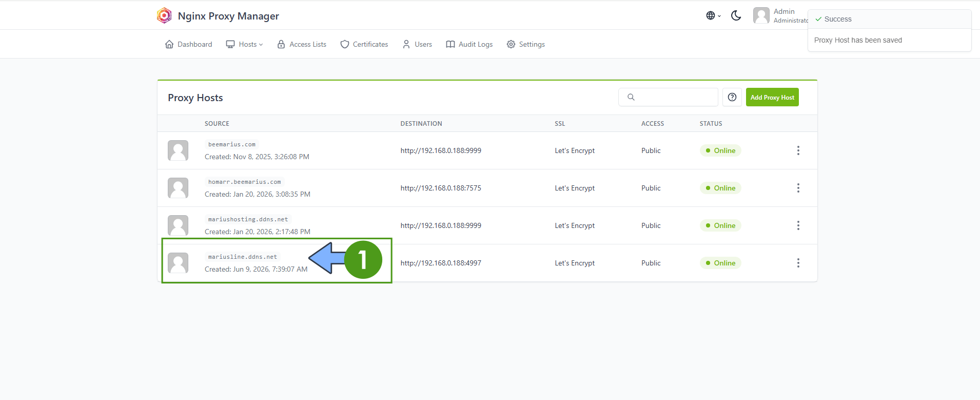Click the search magnifier icon

[631, 97]
